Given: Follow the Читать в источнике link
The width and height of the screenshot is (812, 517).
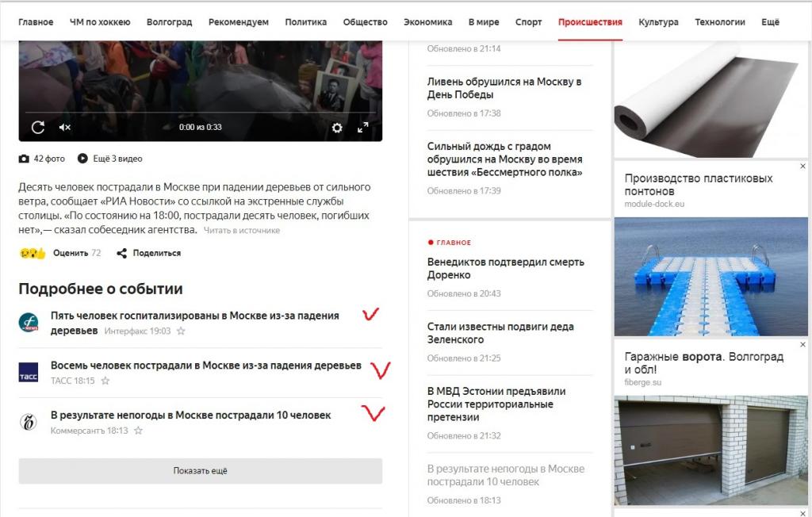Looking at the screenshot, I should pyautogui.click(x=242, y=231).
